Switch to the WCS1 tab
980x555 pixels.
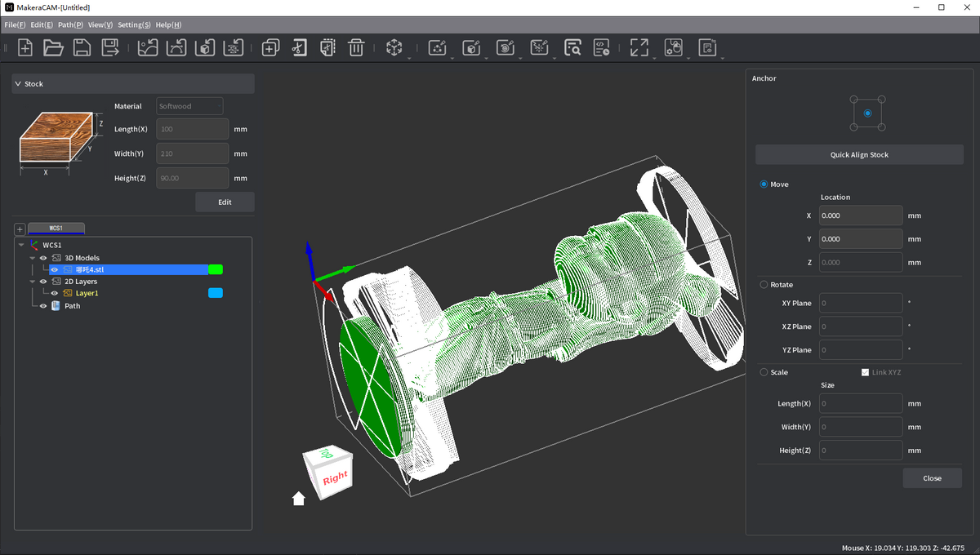[56, 229]
